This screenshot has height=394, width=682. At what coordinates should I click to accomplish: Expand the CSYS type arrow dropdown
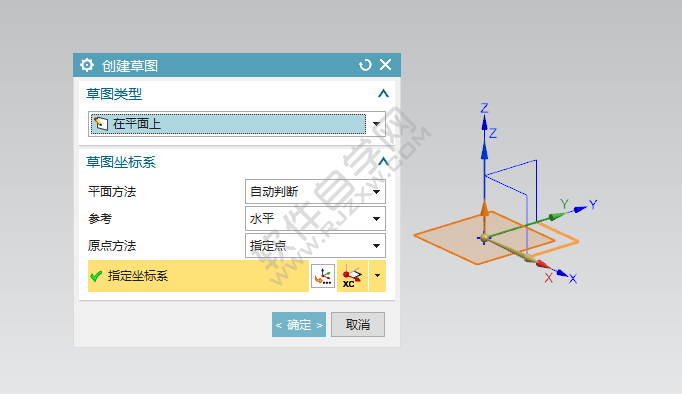click(x=377, y=276)
